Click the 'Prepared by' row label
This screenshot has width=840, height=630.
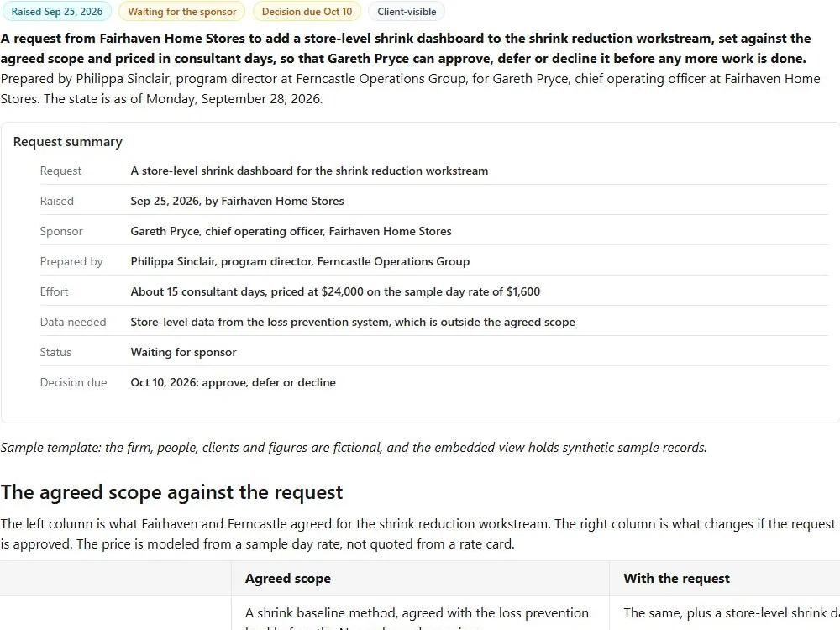71,261
